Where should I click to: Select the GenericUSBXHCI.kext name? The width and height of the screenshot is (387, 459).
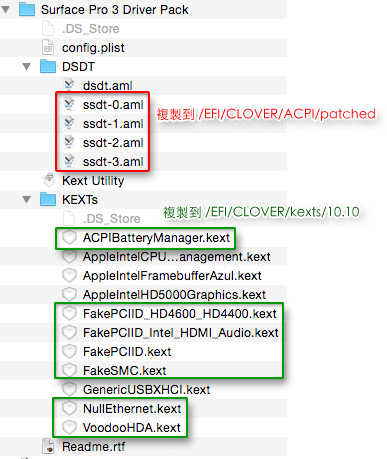(x=147, y=389)
